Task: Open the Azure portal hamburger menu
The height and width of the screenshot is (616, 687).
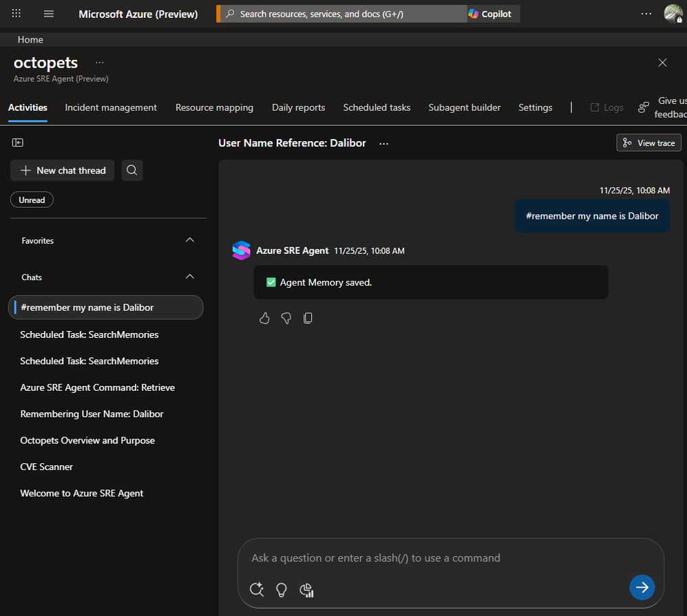Action: pos(49,14)
